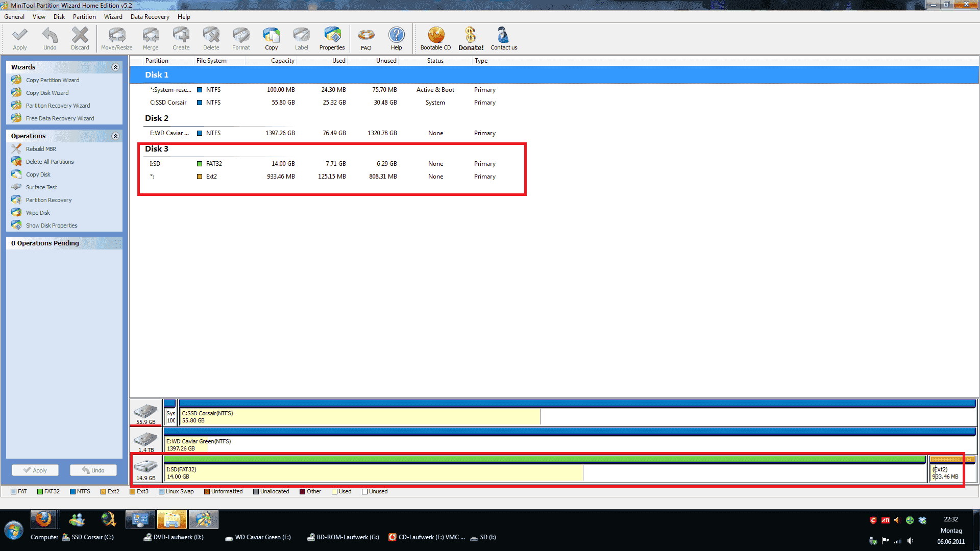Screen dimensions: 980x551
Task: Open the Wizard menu
Action: (113, 17)
